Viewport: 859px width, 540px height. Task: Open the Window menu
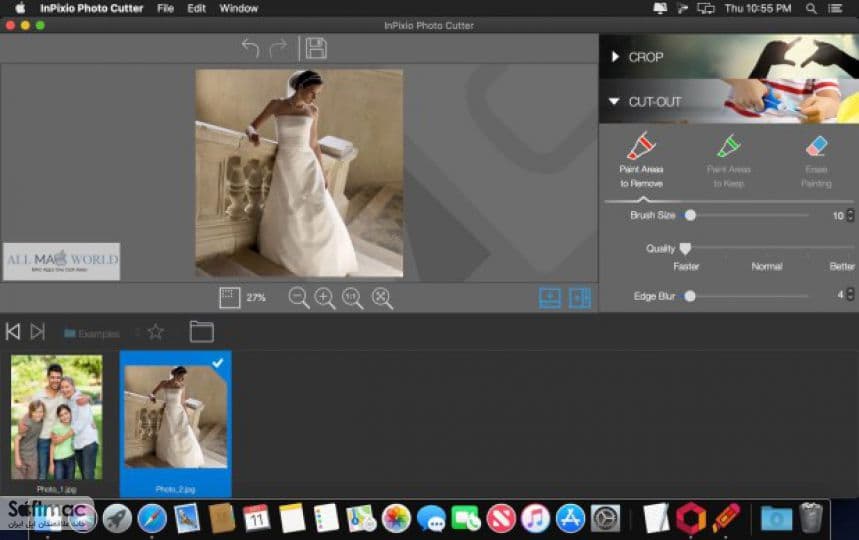238,8
